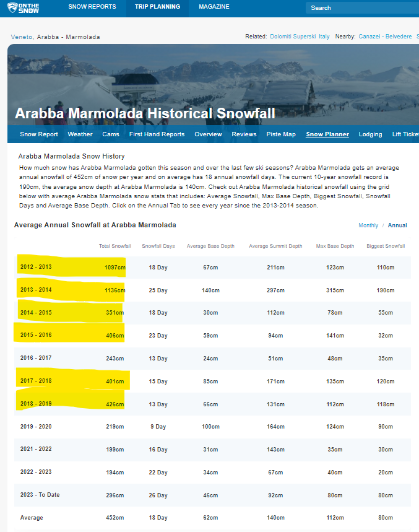Follow the Veneto breadcrumb link
The width and height of the screenshot is (419, 532).
(x=22, y=37)
